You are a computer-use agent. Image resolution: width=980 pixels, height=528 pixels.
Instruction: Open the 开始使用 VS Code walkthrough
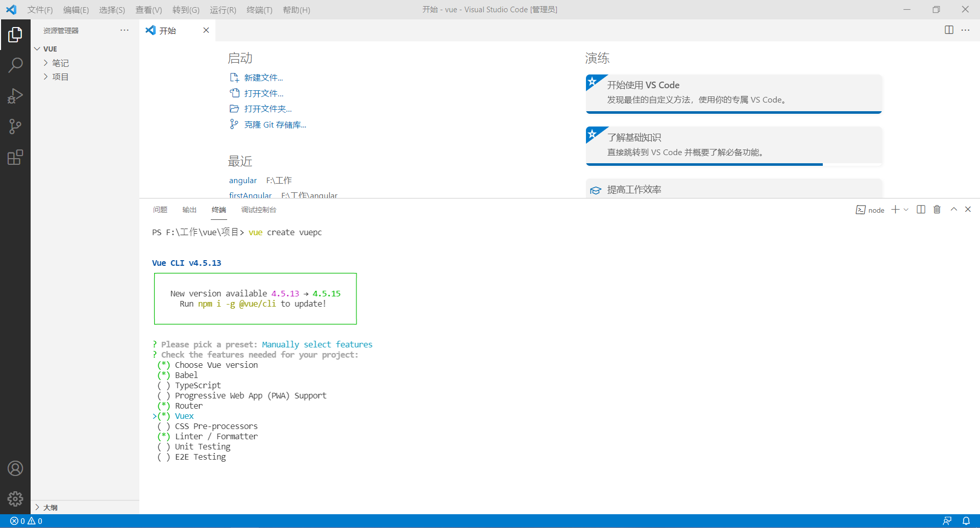[x=734, y=94]
